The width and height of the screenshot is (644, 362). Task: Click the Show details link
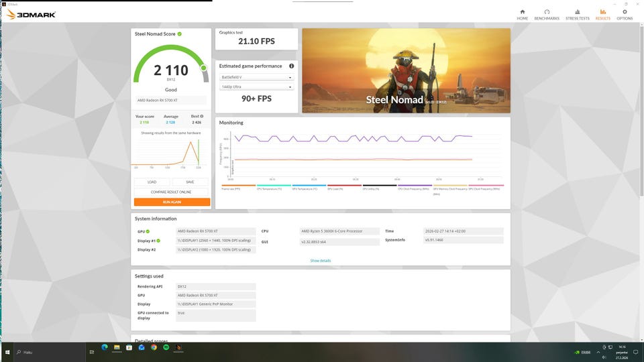pyautogui.click(x=321, y=261)
